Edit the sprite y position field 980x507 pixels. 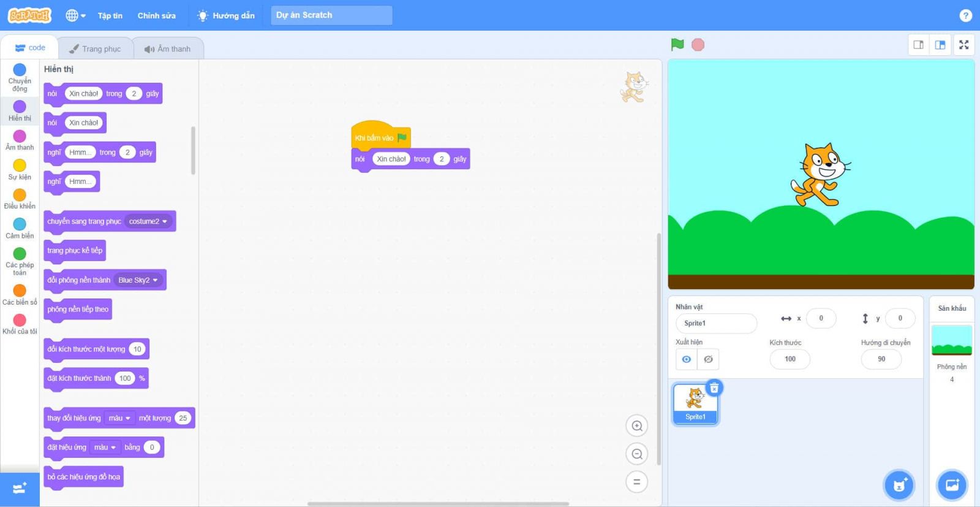[900, 318]
